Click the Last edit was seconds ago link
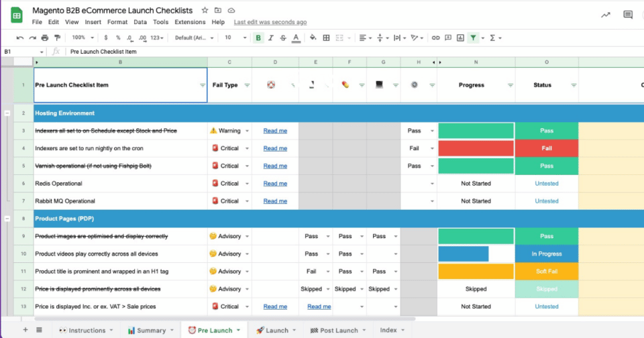Viewport: 644px width, 338px height. coord(270,22)
